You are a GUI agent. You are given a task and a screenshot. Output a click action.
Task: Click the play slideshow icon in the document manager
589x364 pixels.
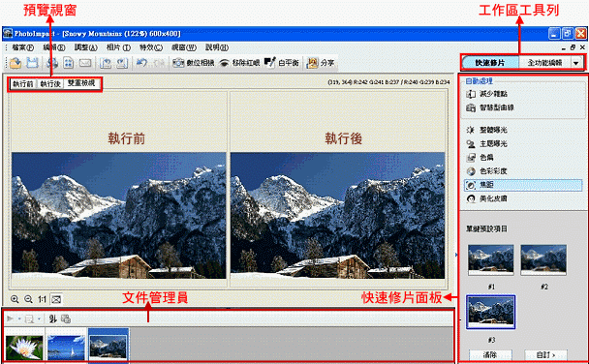coord(10,318)
